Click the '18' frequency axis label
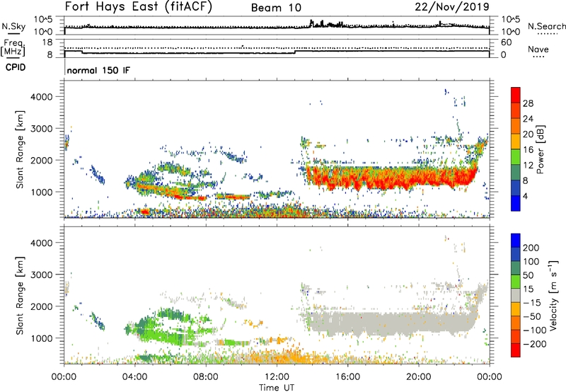566x392 pixels. pyautogui.click(x=47, y=42)
